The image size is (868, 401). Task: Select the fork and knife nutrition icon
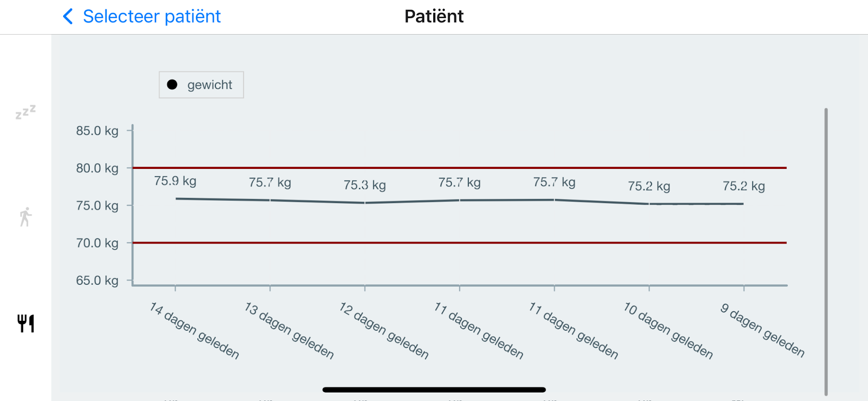[26, 324]
